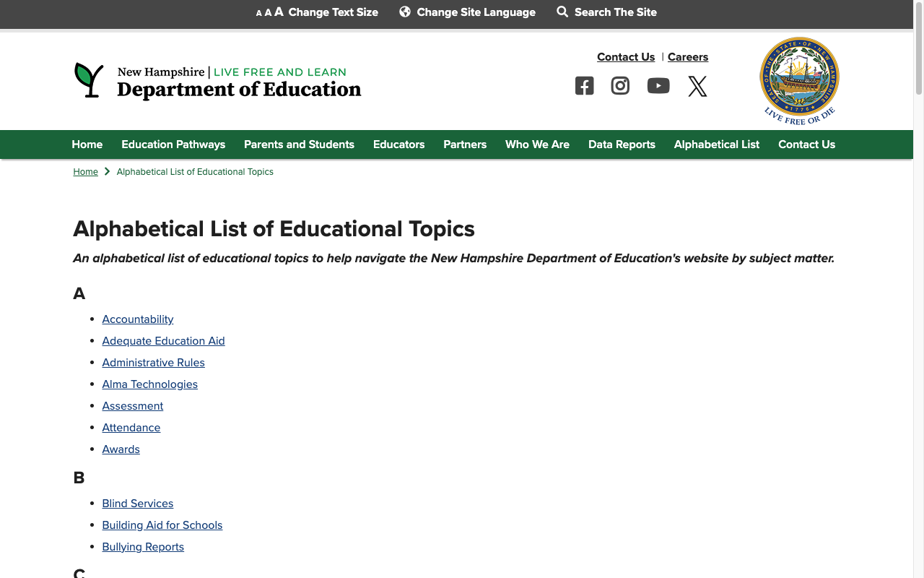Open the Accountability link
The width and height of the screenshot is (924, 578).
click(x=138, y=319)
